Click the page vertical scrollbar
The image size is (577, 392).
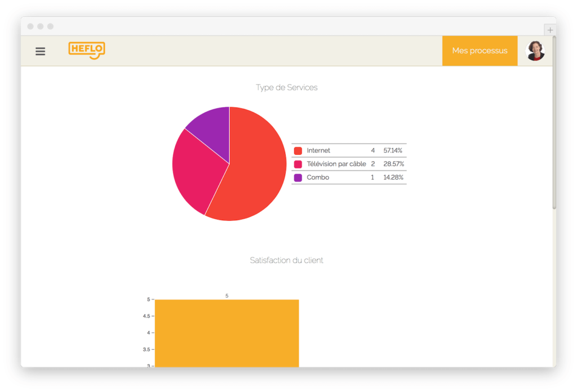(x=554, y=124)
